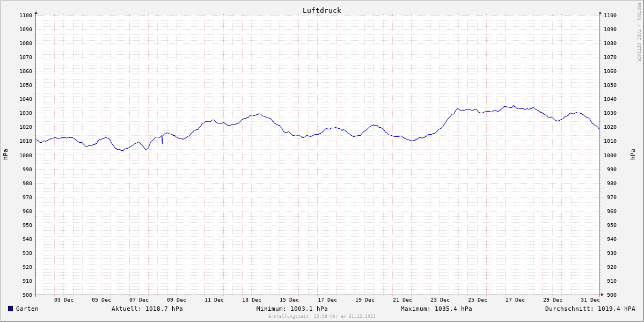
Task: Click the Maximum 1035.4 hPa value
Action: pos(436,309)
